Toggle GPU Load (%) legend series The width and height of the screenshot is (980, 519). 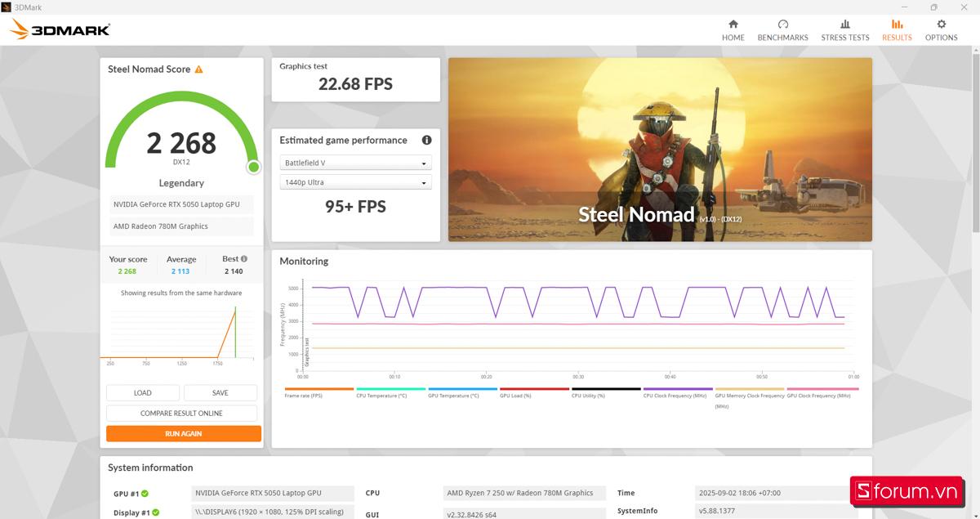534,393
